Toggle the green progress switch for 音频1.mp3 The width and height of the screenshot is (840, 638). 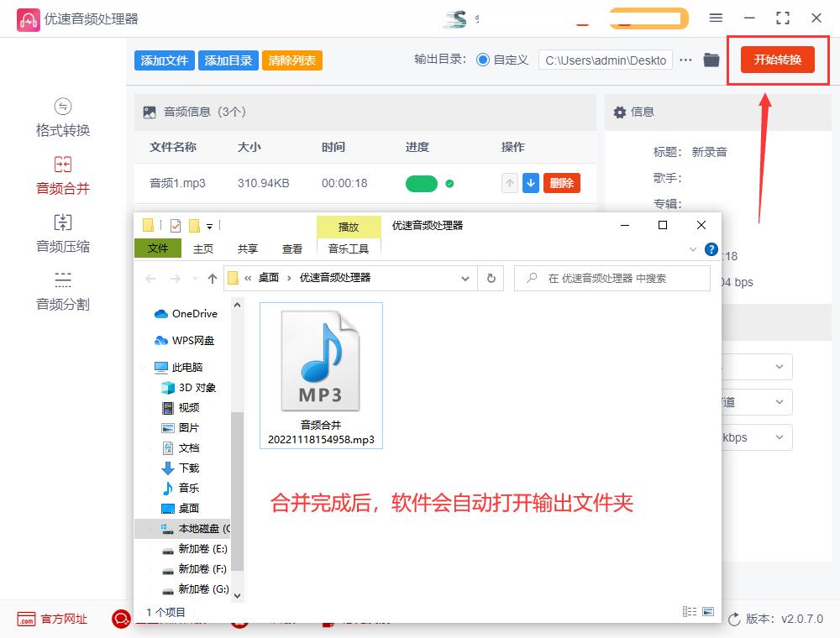420,182
